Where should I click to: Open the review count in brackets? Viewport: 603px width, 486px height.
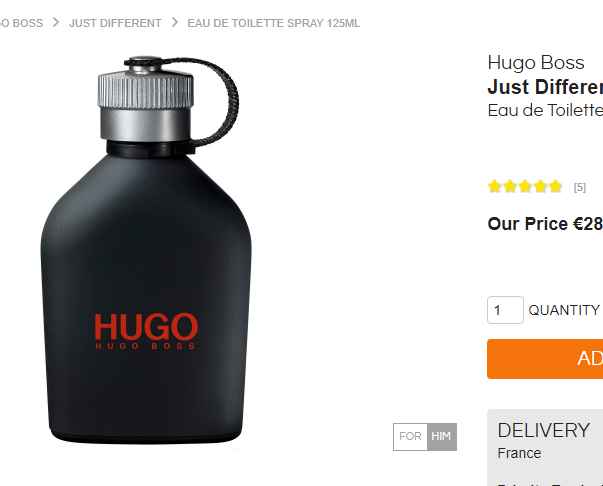click(x=580, y=188)
